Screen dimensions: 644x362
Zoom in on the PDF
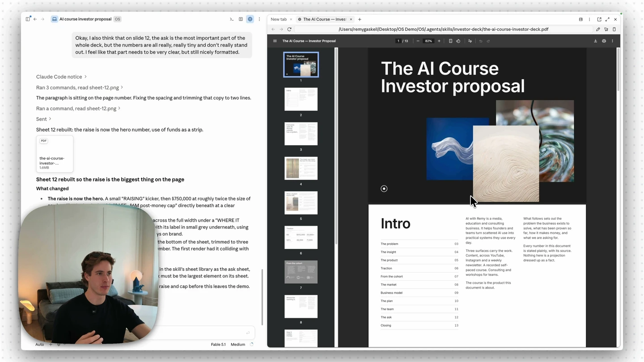[x=439, y=41]
